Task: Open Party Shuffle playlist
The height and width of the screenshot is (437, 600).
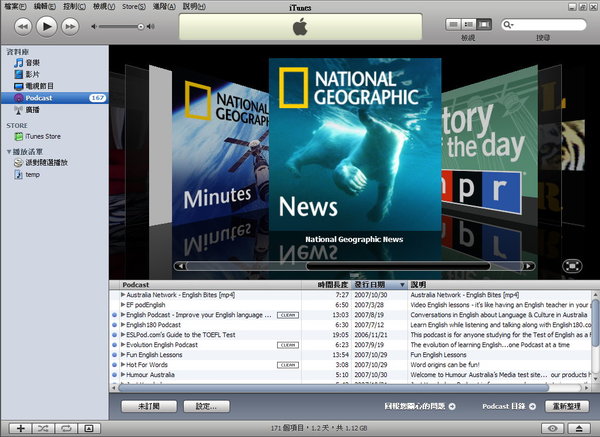Action: (41, 163)
